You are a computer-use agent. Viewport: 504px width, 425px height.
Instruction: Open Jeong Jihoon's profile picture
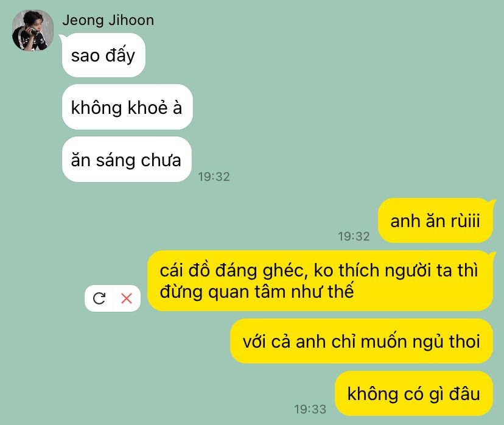33,30
